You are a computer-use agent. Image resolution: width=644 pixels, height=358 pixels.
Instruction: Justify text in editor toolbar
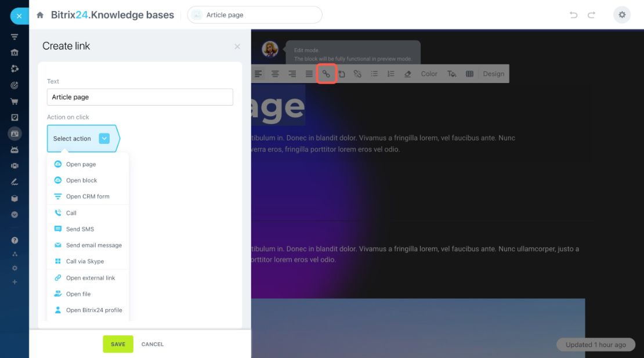[x=309, y=74]
